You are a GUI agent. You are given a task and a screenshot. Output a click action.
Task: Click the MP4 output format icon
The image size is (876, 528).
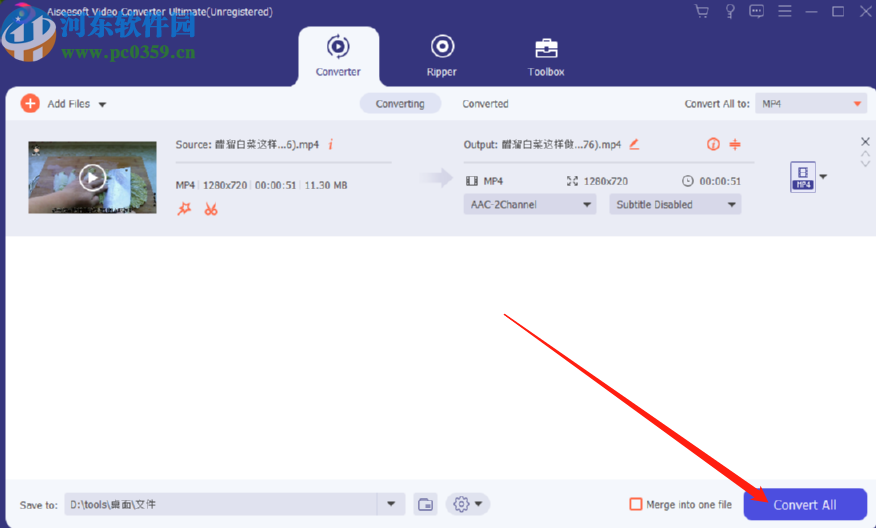[x=803, y=177]
